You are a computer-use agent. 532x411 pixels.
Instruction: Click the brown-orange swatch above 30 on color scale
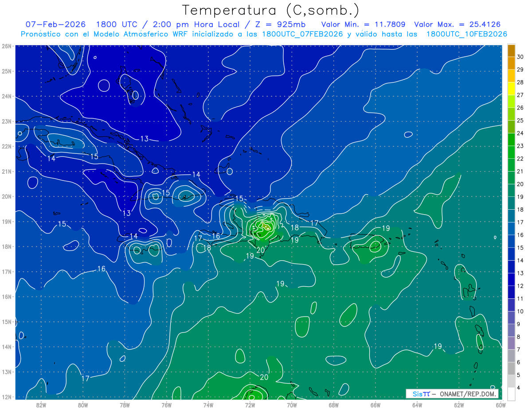[x=511, y=51]
